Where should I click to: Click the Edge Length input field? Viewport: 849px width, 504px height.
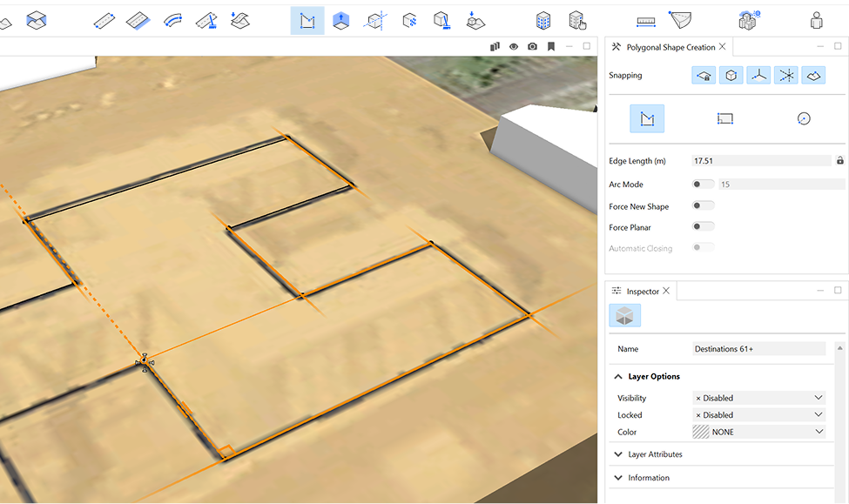(x=760, y=161)
